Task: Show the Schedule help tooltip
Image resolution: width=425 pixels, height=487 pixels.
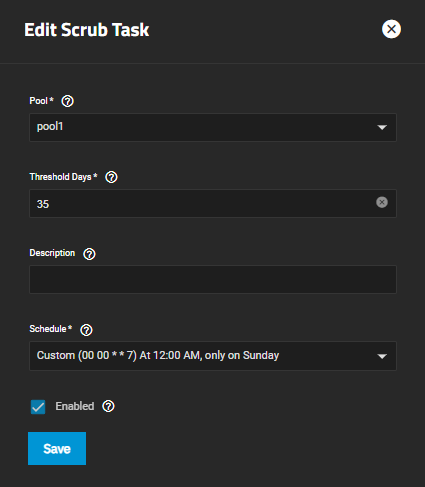Action: click(86, 330)
